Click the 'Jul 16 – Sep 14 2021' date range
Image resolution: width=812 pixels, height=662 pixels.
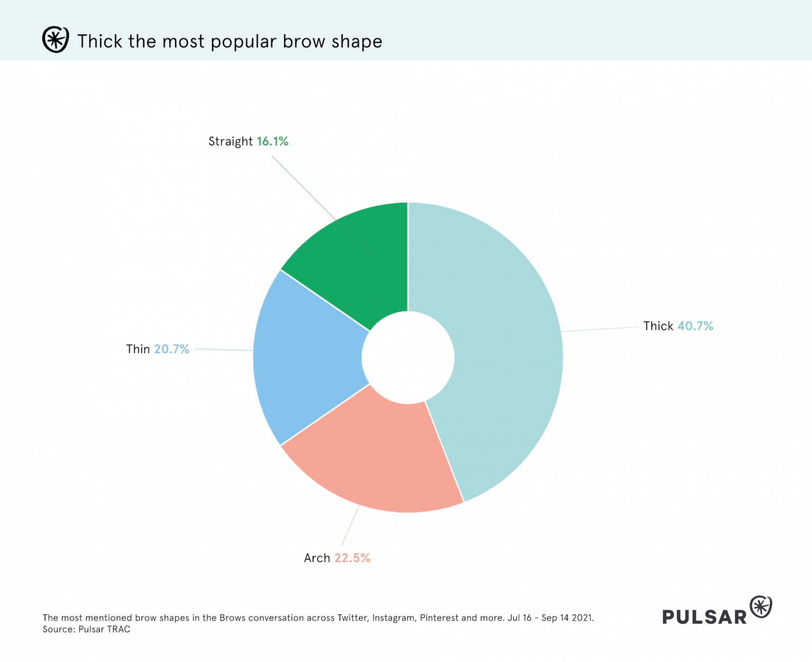(550, 618)
